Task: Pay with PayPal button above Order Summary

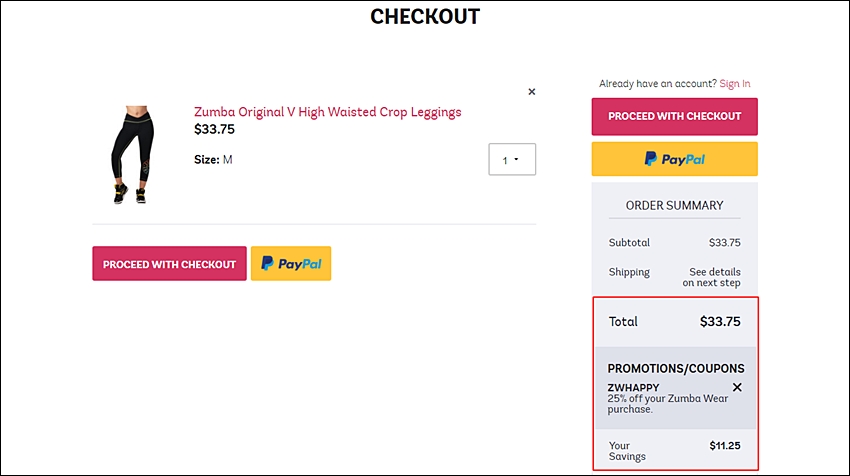Action: click(x=674, y=159)
